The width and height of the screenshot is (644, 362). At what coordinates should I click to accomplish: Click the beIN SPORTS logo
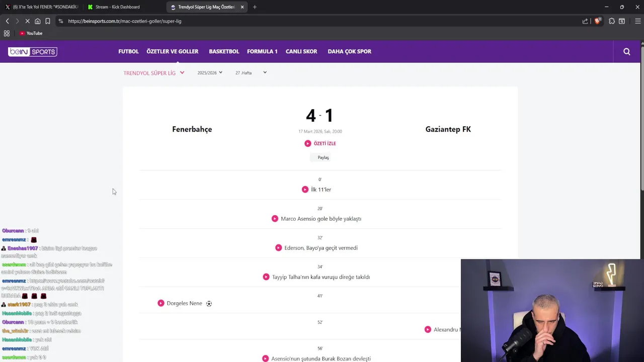point(33,51)
